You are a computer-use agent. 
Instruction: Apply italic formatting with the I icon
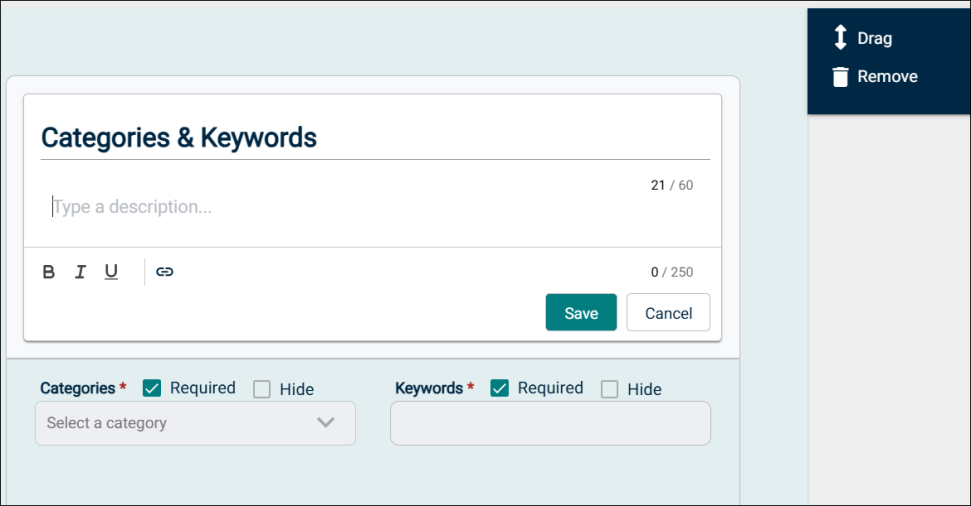coord(80,272)
